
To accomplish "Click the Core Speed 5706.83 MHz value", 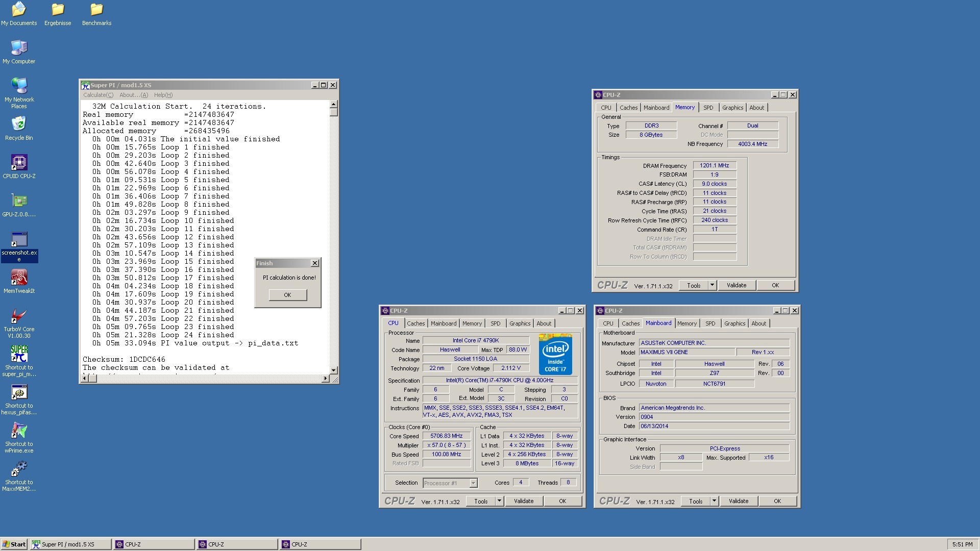I will tap(447, 436).
